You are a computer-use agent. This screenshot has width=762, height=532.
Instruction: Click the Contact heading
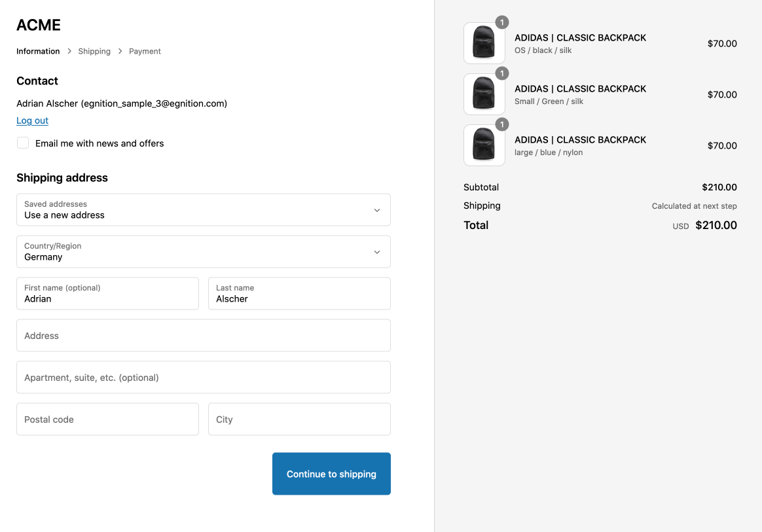coord(37,81)
